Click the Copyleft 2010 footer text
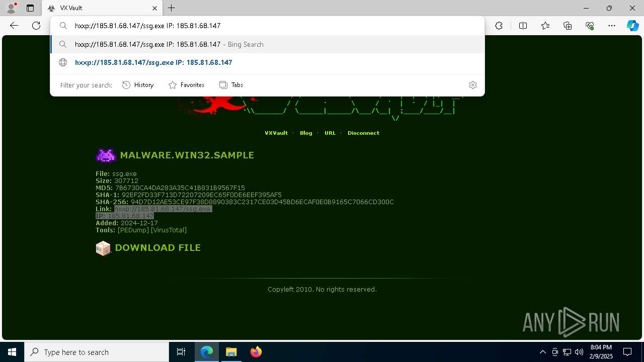This screenshot has width=644, height=362. [x=322, y=290]
